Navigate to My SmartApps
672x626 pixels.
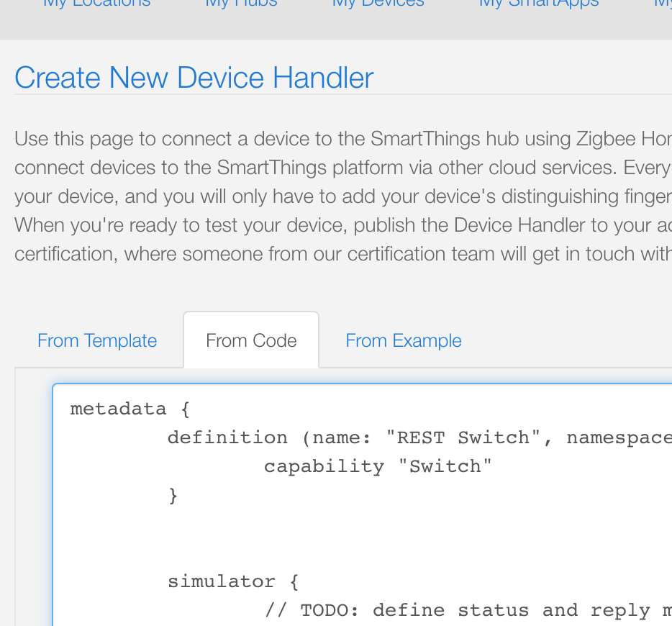coord(538,4)
